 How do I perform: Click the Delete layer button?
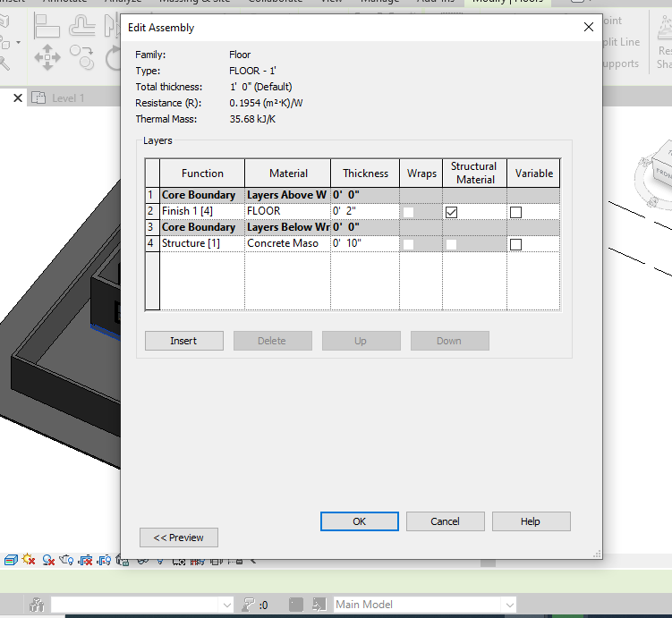coord(273,341)
